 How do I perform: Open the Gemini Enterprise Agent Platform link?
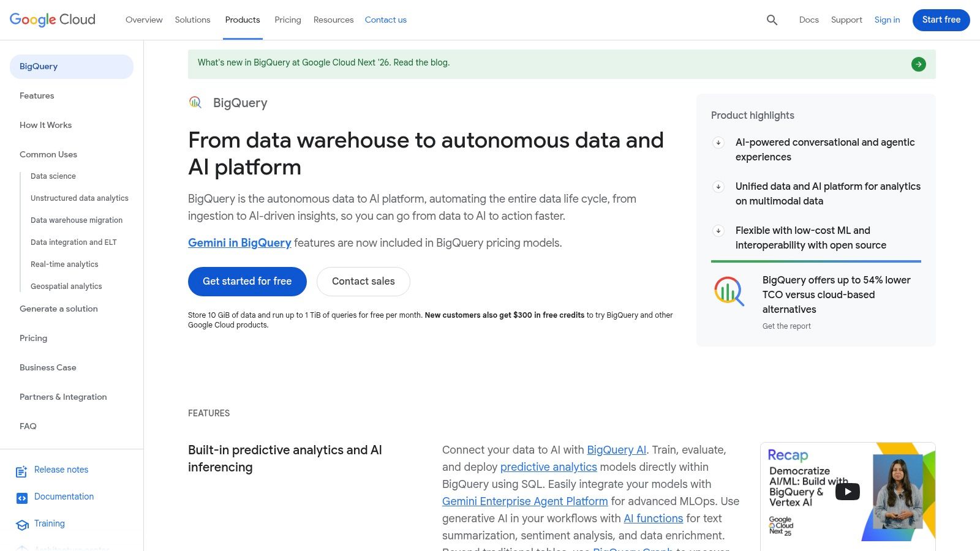click(525, 501)
